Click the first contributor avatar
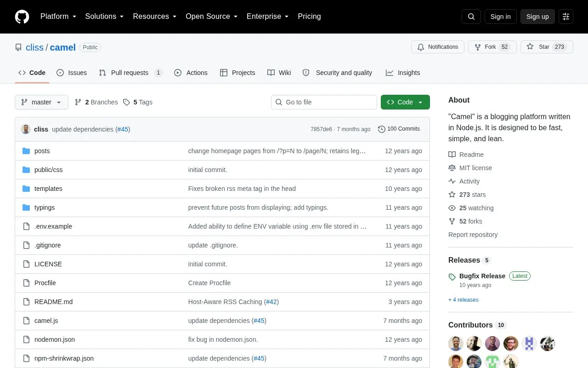This screenshot has width=588, height=368. (456, 344)
